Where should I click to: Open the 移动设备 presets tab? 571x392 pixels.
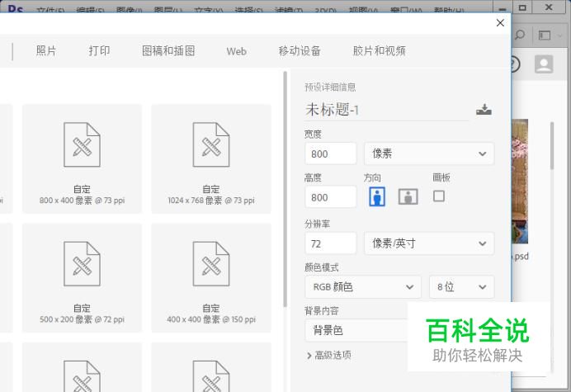pos(300,51)
